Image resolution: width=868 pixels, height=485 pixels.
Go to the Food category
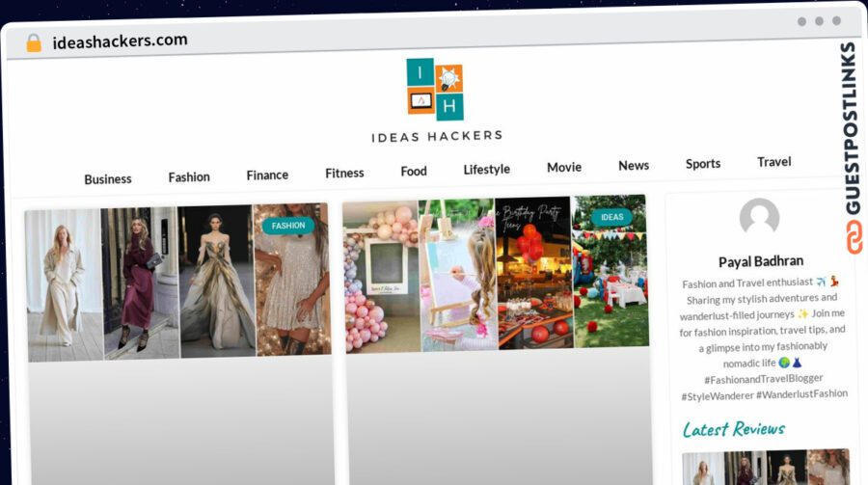click(x=414, y=171)
